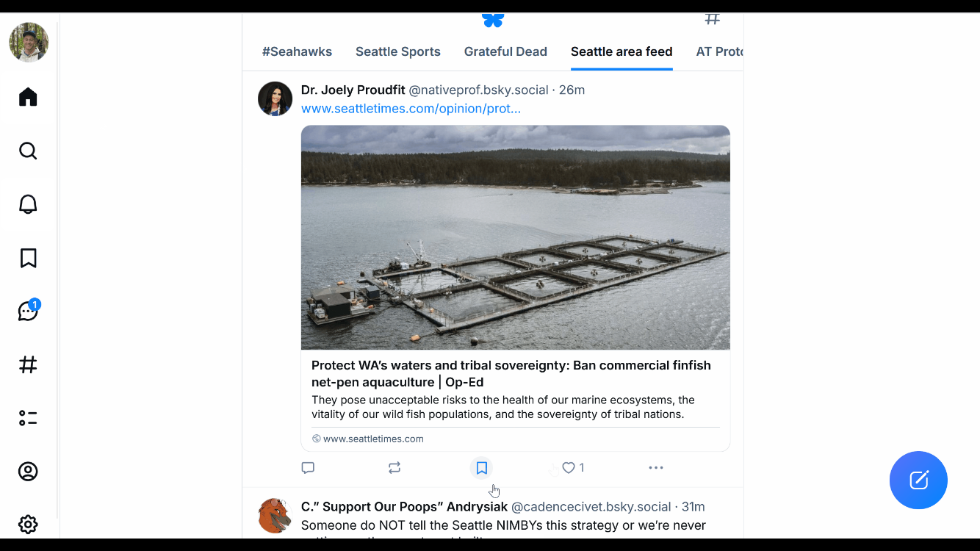Open Feeds using the sidebar hash icon
980x551 pixels.
tap(28, 364)
